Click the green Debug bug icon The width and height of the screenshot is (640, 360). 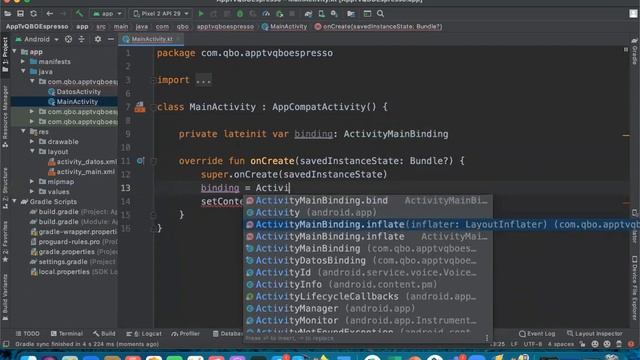pyautogui.click(x=240, y=13)
